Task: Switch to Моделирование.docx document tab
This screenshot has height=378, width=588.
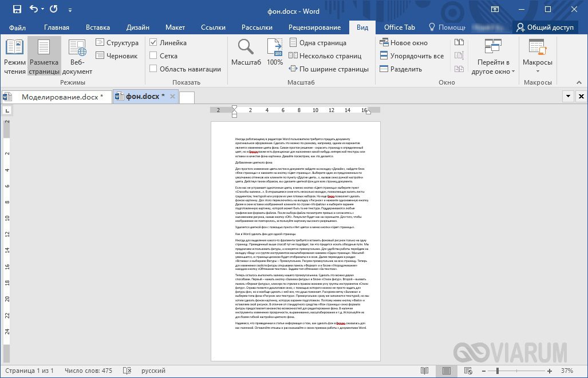Action: click(x=57, y=97)
